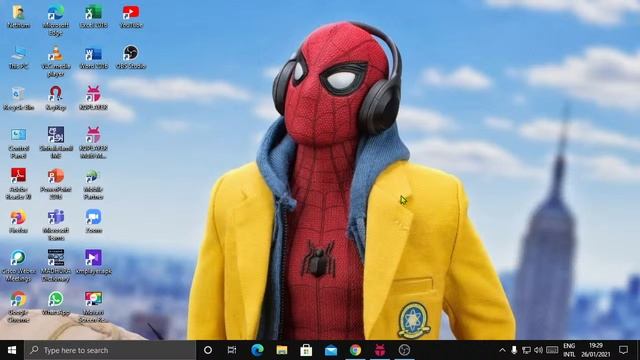Click the microphone tray icon

coord(514,350)
